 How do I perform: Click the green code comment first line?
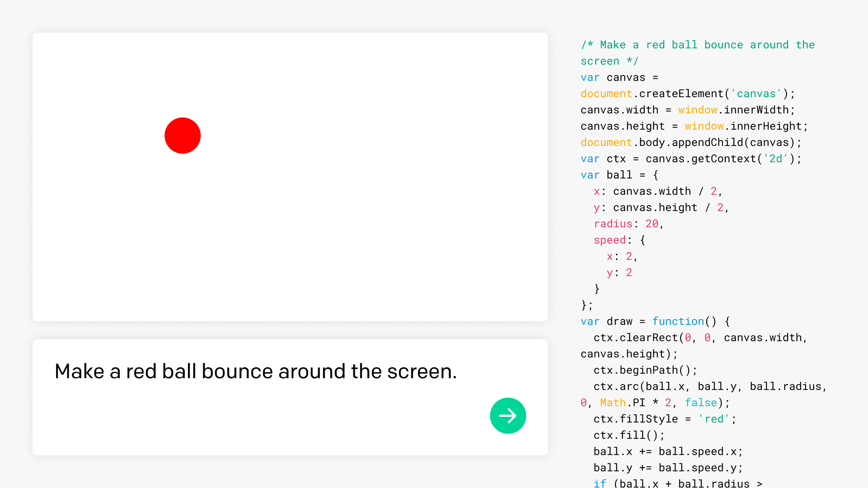(x=697, y=45)
